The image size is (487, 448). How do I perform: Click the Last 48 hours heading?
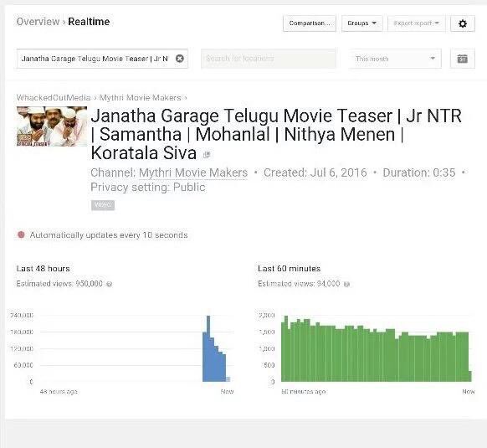point(44,269)
